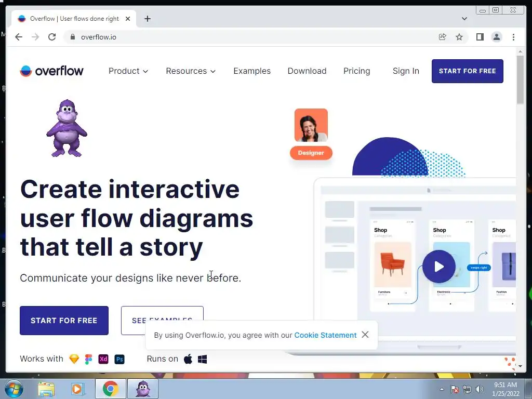Click the page vertical scrollbar thumb
The width and height of the screenshot is (532, 399).
pos(520,79)
